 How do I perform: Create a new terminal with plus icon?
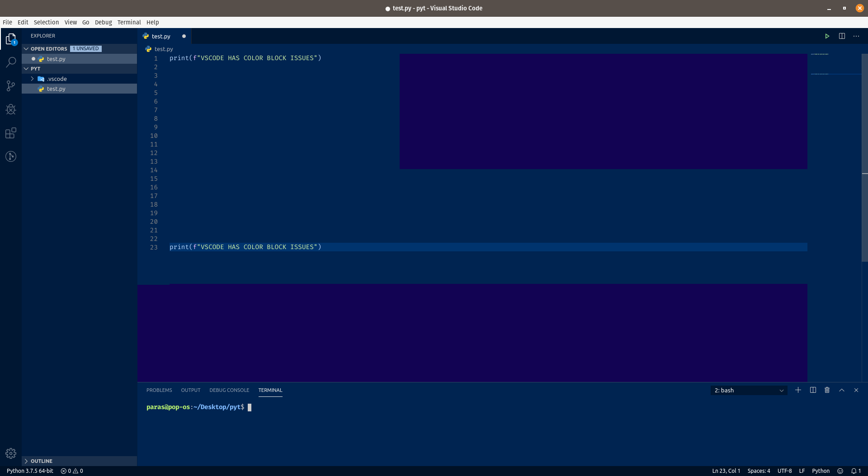pyautogui.click(x=798, y=390)
